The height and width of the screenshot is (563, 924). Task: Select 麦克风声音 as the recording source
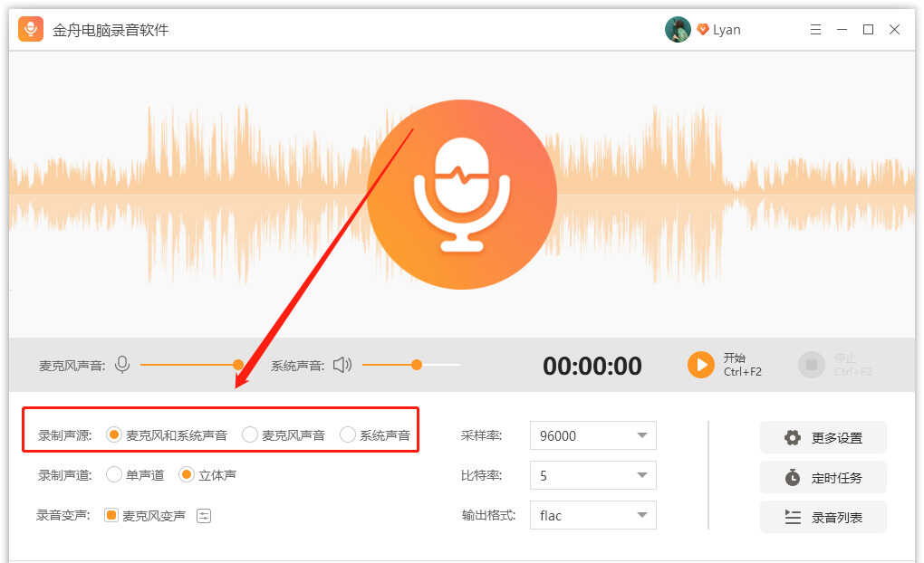coord(250,435)
